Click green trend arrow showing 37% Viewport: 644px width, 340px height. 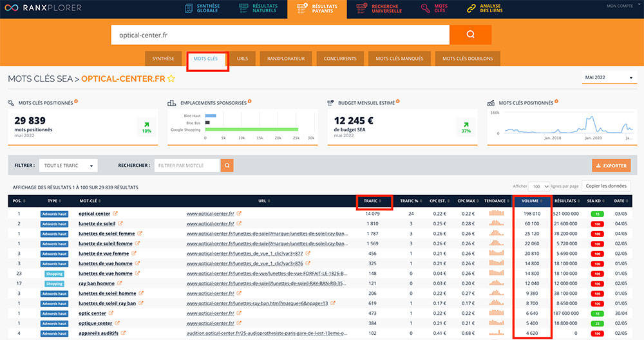pyautogui.click(x=466, y=125)
